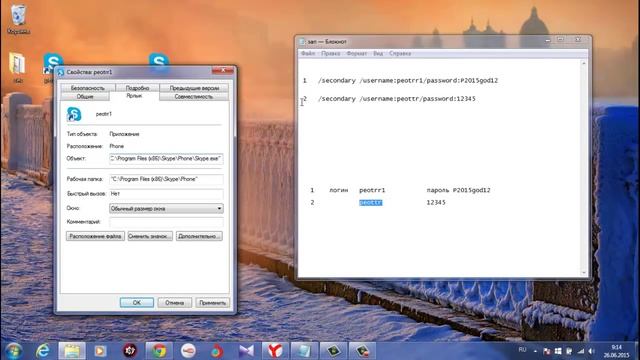Viewport: 640px width, 360px height.
Task: Minimize the Notepad window
Action: point(548,40)
